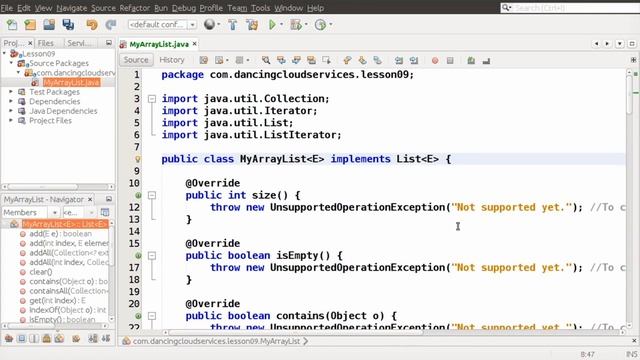
Task: Click the Find Next Occurrence icon
Action: 296,60
